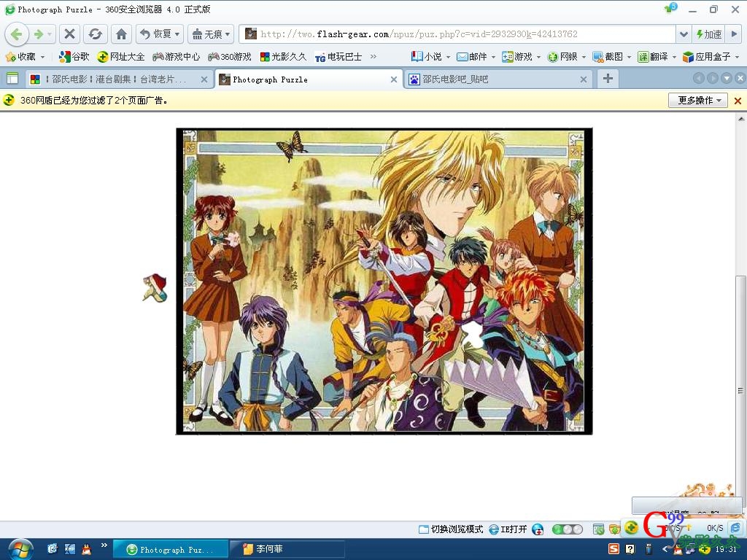The width and height of the screenshot is (747, 560).
Task: Open the 谷歌 bookmark
Action: click(x=74, y=57)
